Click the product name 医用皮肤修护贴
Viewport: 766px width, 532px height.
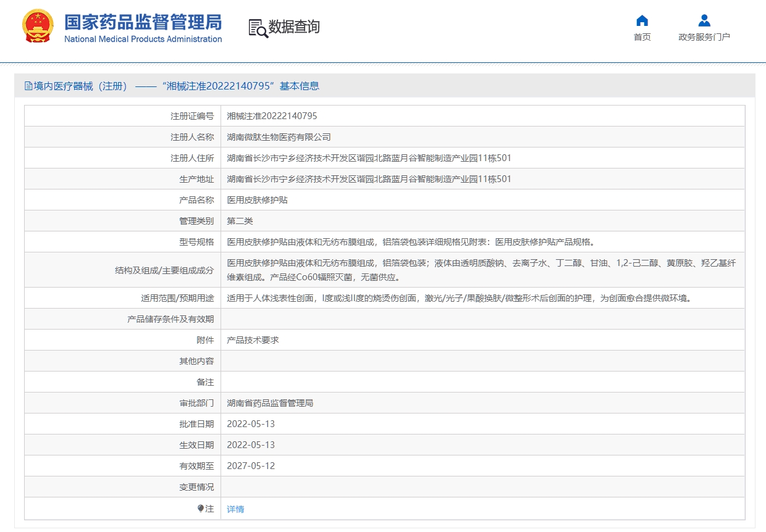(x=257, y=200)
